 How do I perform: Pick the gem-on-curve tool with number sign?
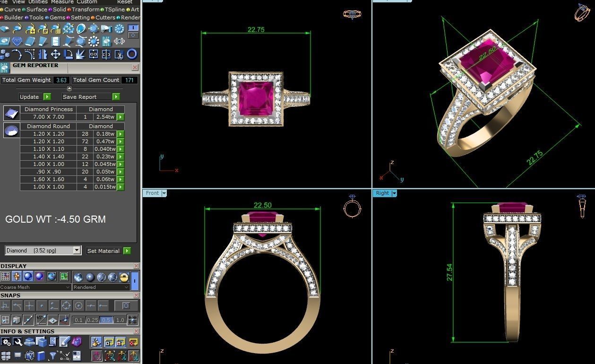tap(43, 28)
